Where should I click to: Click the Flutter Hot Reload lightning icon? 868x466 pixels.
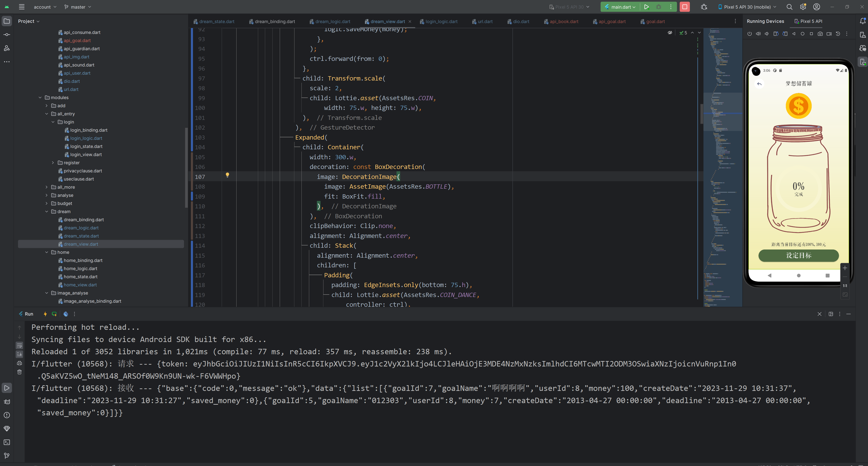click(x=45, y=314)
